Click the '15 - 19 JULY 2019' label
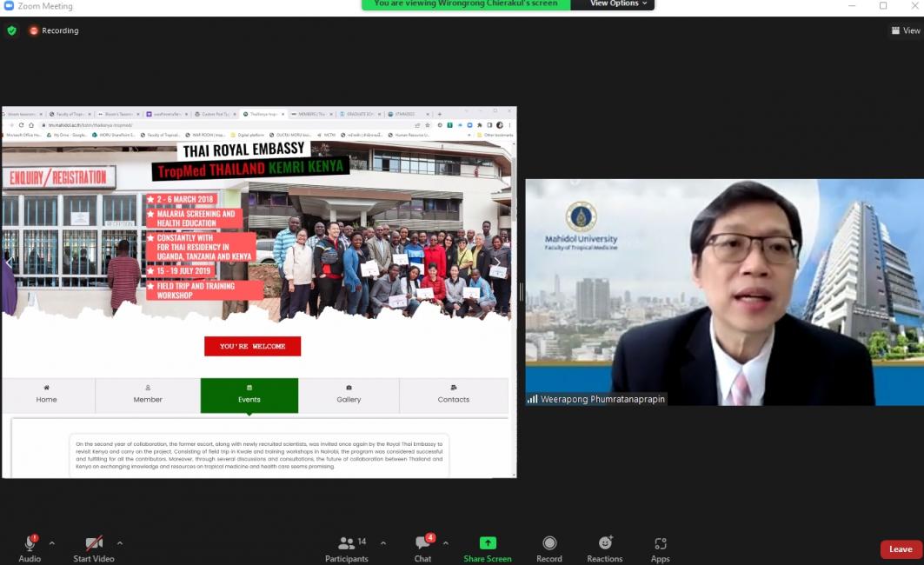Viewport: 924px width, 565px height. pyautogui.click(x=180, y=271)
